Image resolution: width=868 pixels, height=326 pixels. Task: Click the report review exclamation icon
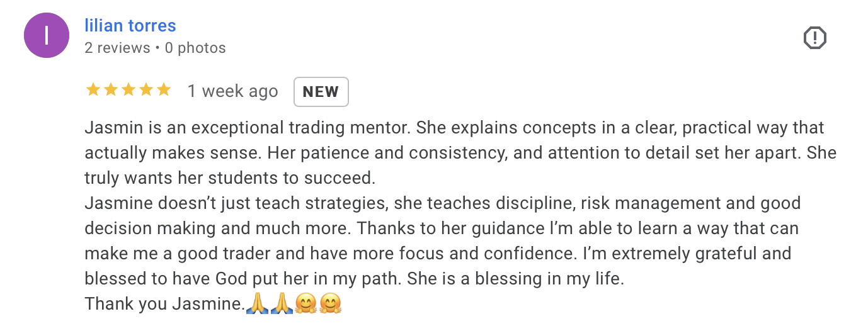(x=814, y=38)
